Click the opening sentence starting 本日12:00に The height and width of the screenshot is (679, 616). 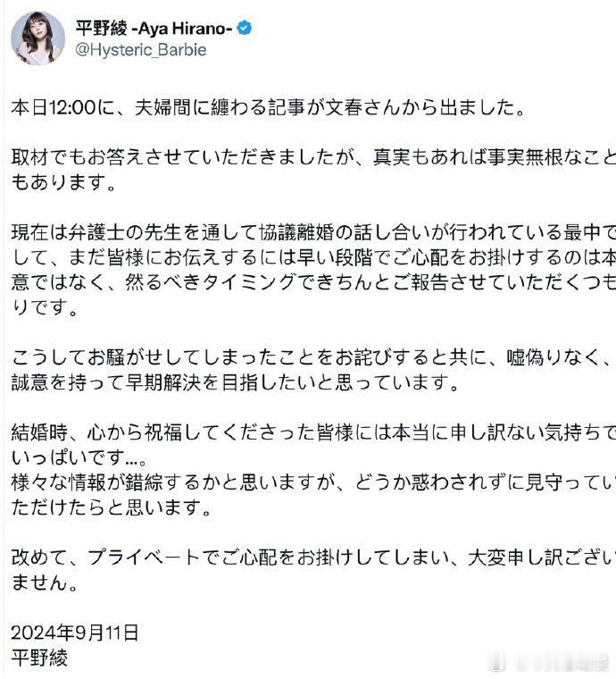point(268,107)
